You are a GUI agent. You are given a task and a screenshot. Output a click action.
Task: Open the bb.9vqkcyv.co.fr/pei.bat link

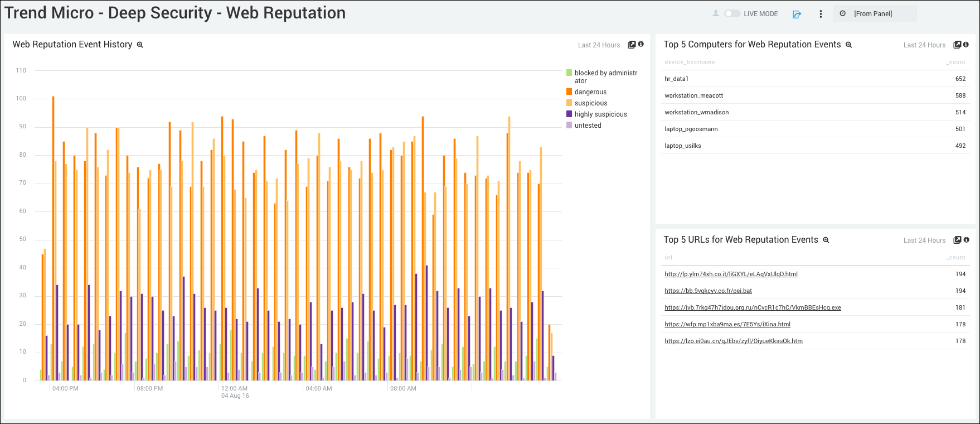coord(708,291)
